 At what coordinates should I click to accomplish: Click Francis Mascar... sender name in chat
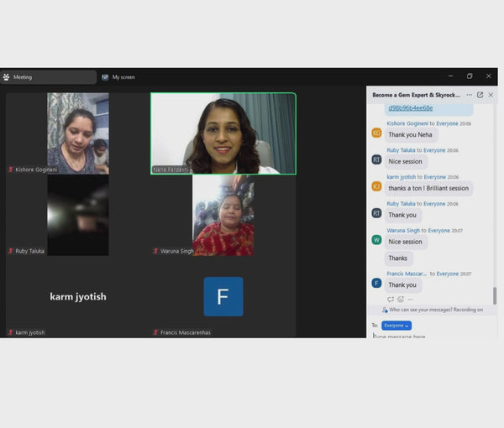[407, 274]
